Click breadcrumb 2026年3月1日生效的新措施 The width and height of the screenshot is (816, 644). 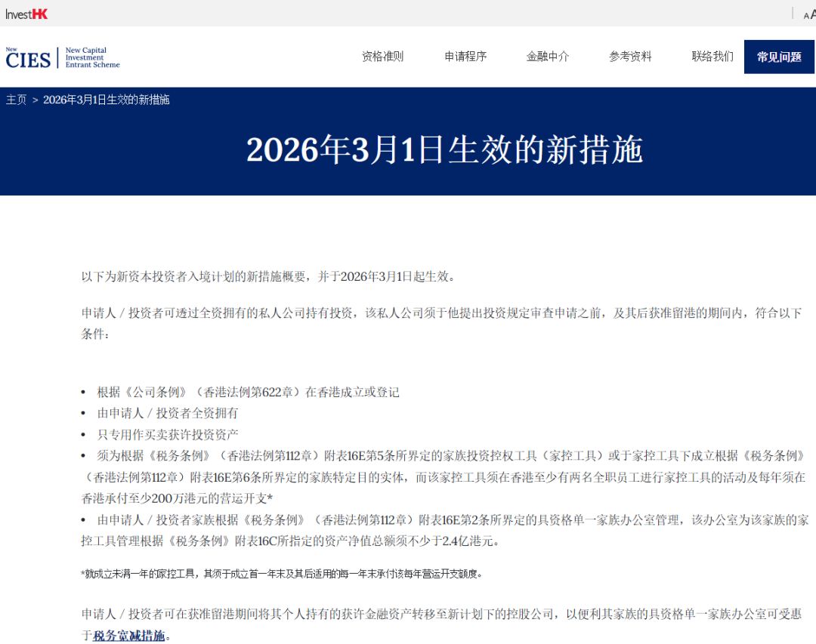click(107, 100)
